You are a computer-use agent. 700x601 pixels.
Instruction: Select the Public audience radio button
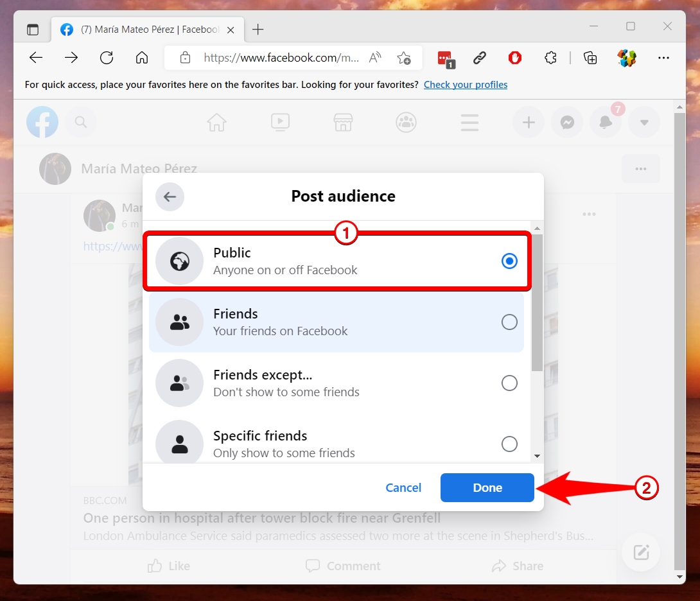click(x=509, y=261)
